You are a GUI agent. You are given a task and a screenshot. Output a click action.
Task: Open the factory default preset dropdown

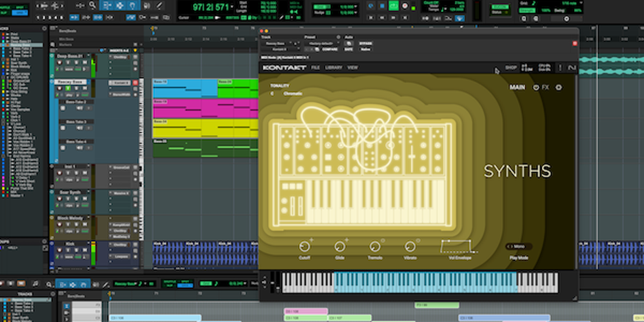pos(323,43)
